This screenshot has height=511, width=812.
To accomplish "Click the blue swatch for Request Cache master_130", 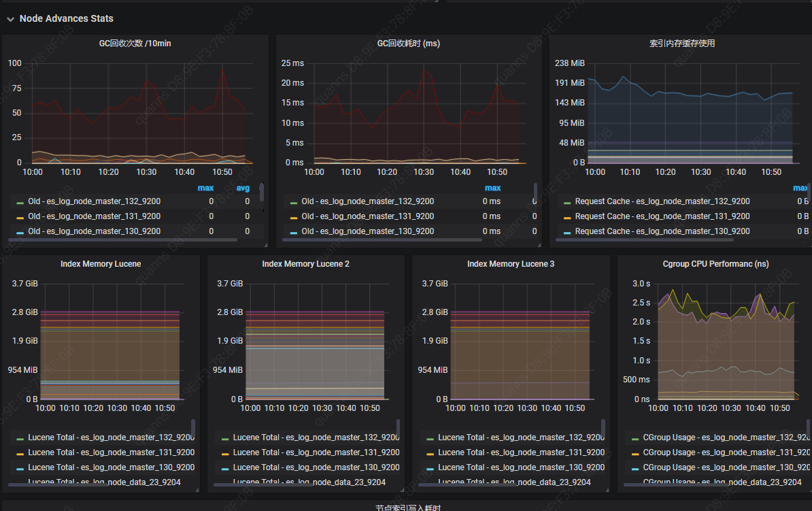I will 567,233.
